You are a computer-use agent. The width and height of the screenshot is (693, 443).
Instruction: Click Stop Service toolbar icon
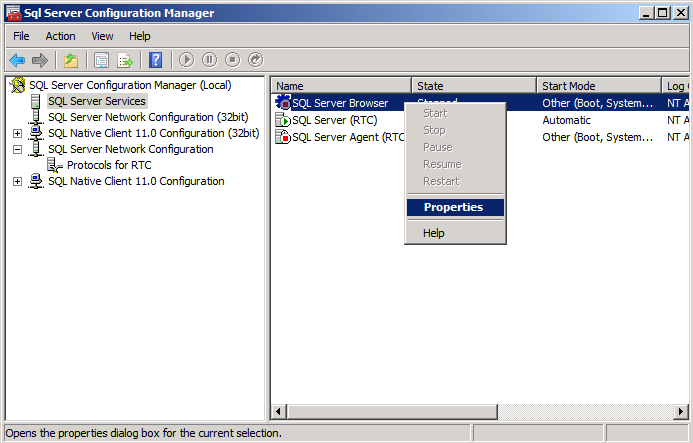pyautogui.click(x=232, y=60)
